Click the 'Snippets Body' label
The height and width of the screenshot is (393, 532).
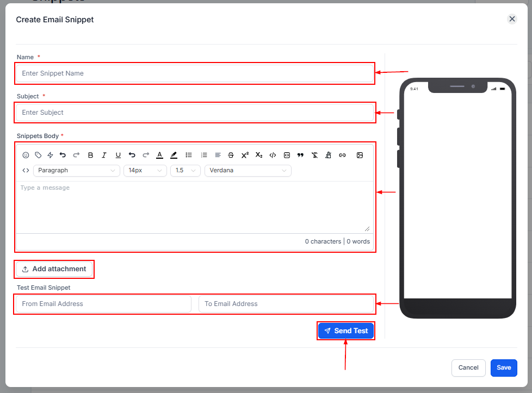point(38,136)
